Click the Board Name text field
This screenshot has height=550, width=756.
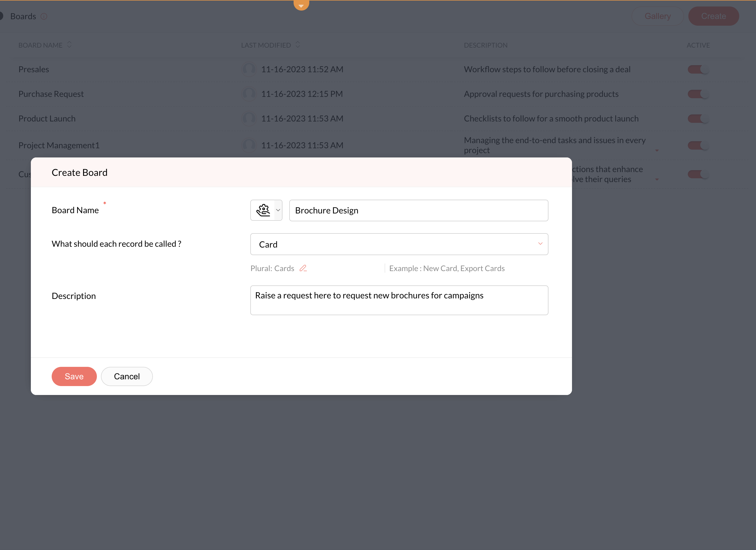click(x=418, y=210)
